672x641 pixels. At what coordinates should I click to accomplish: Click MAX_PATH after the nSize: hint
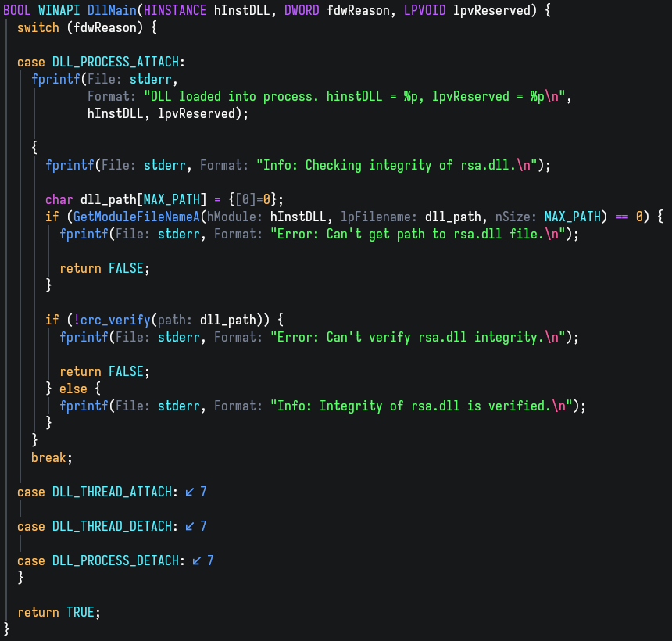pyautogui.click(x=572, y=217)
